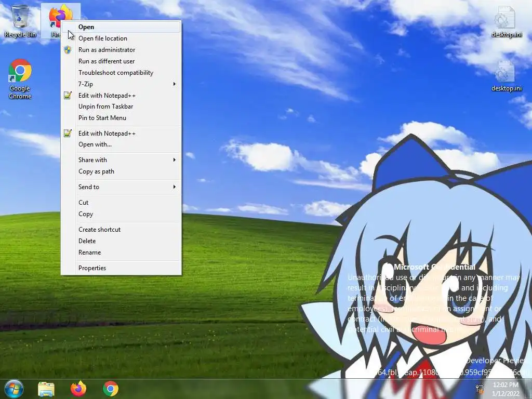
Task: Launch Google Chrome from the taskbar
Action: 111,389
